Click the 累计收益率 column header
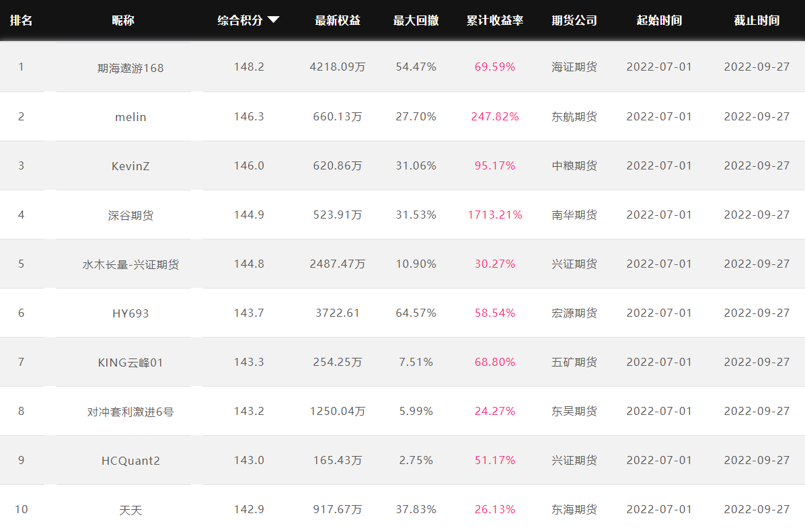 point(495,21)
